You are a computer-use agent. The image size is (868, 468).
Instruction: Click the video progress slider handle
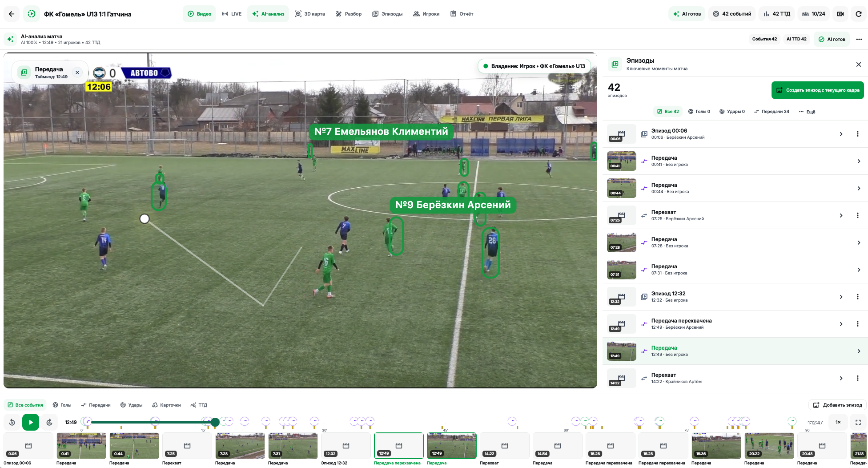(215, 422)
